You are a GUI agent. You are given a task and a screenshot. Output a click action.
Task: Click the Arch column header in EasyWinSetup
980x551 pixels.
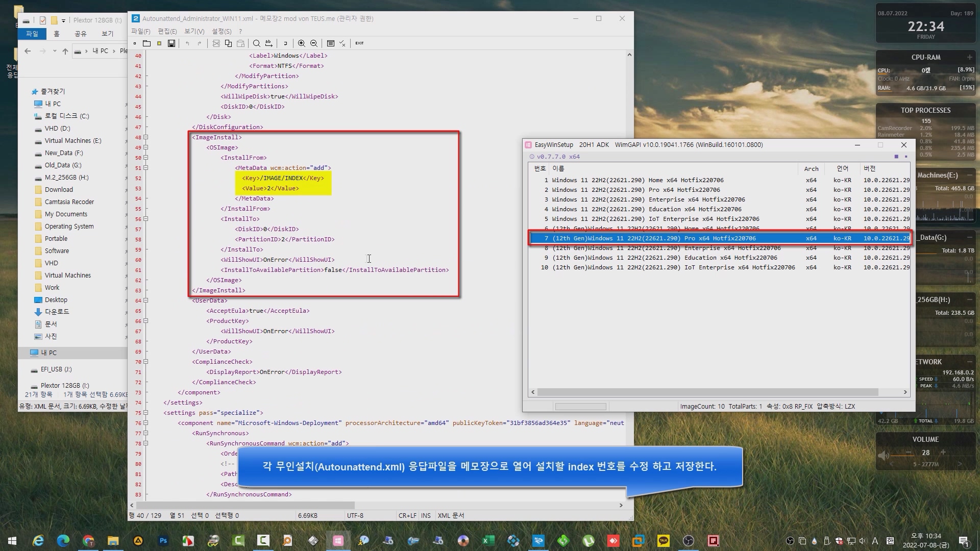[811, 168]
